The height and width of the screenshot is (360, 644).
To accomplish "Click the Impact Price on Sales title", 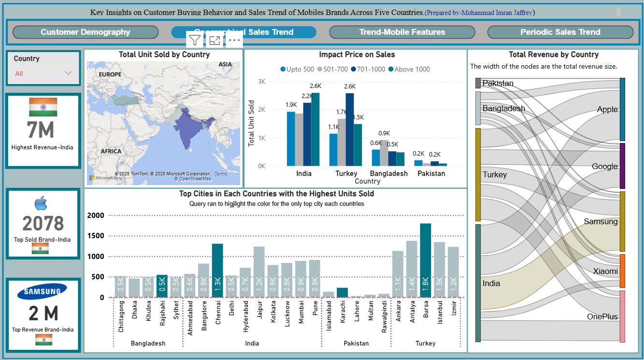I will [x=357, y=55].
